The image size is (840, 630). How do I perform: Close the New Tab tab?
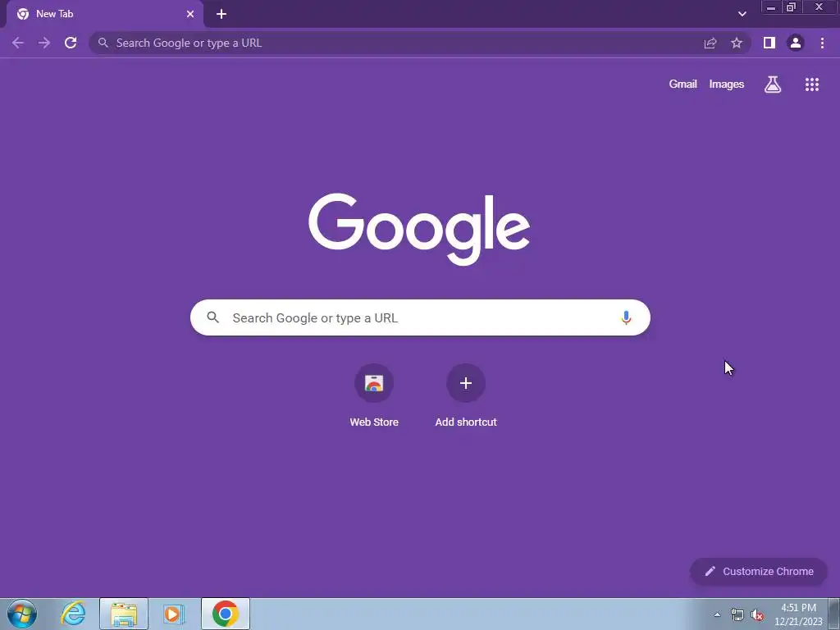click(x=190, y=14)
